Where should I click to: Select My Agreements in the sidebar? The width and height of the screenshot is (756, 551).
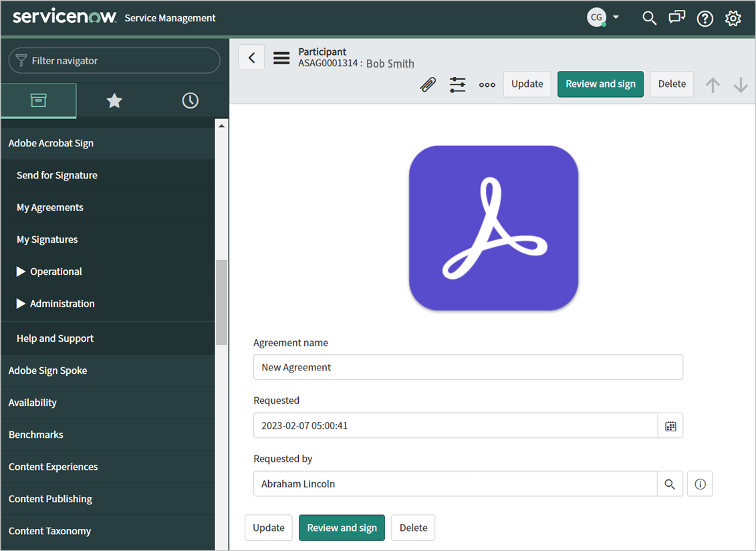coord(49,207)
